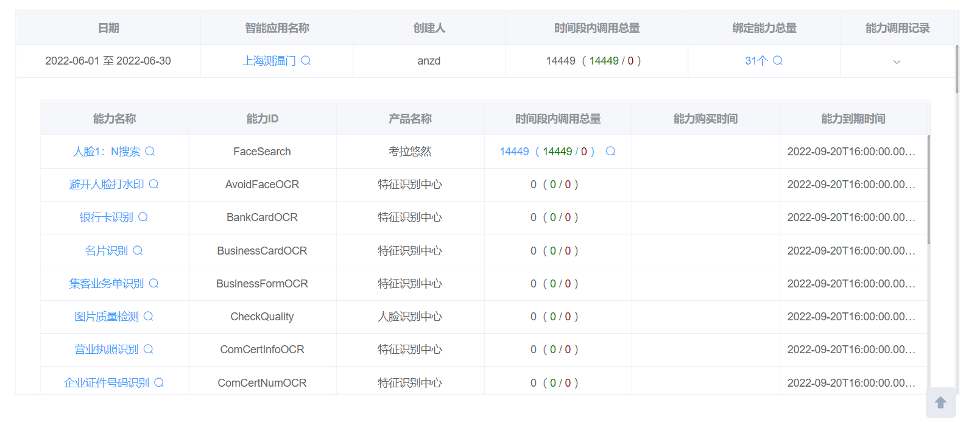The width and height of the screenshot is (980, 422).
Task: Open the 上海测温门 application link
Action: (269, 61)
